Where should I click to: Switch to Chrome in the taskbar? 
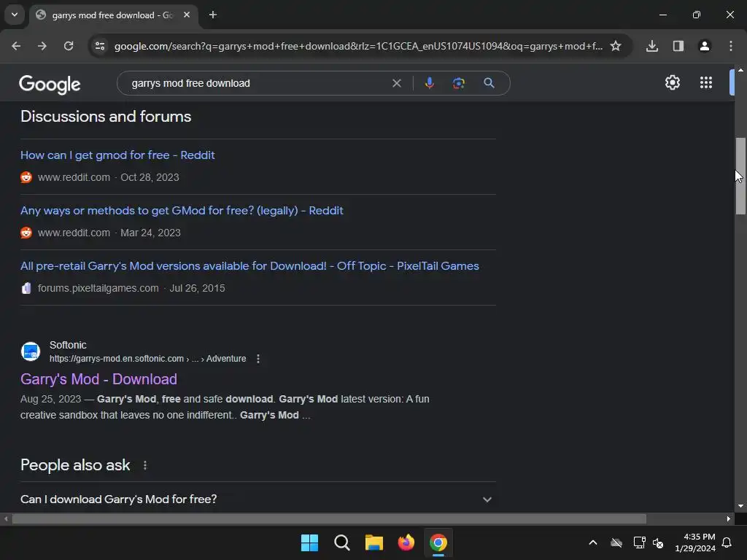coord(438,542)
